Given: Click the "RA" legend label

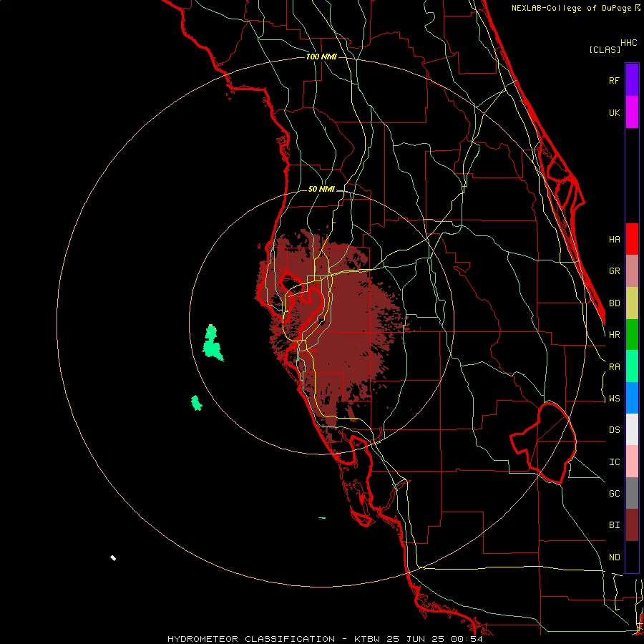Looking at the screenshot, I should click(614, 367).
